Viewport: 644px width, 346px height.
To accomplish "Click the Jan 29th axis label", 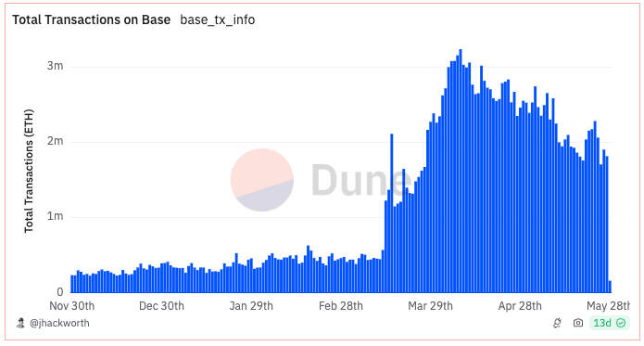I will click(251, 306).
